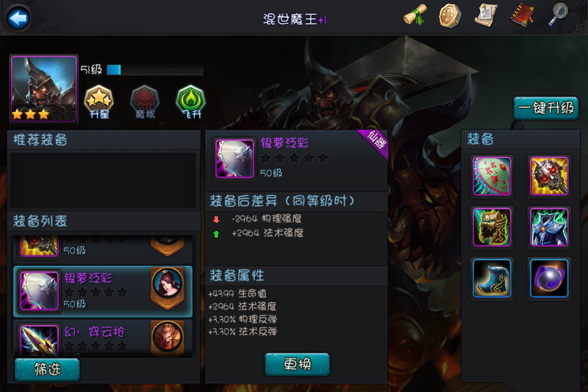Open the parchment note icon
The image size is (588, 392).
(486, 15)
